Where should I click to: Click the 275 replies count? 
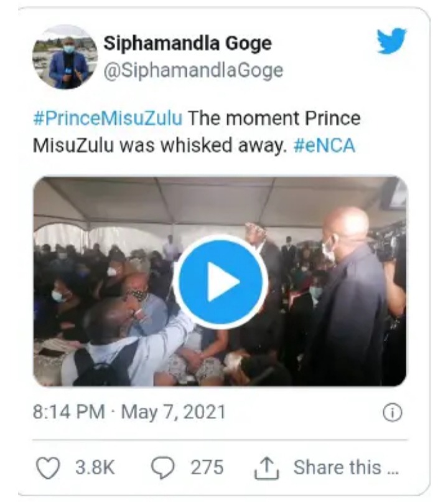tap(207, 467)
